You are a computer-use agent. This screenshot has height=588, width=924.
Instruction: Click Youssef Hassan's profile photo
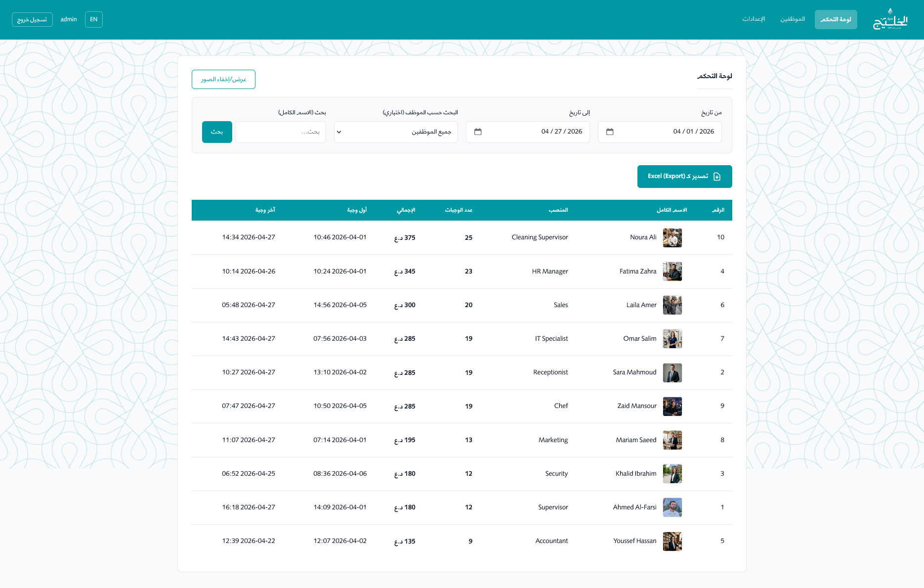[x=672, y=541]
